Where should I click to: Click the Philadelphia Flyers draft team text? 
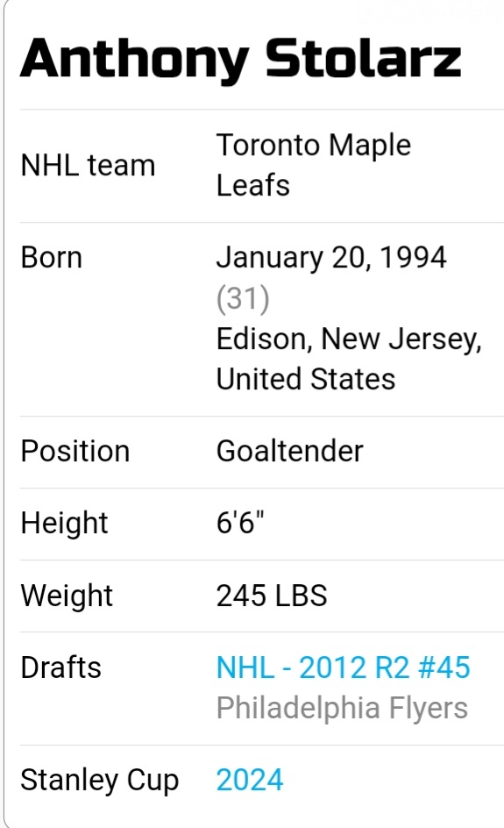click(342, 708)
